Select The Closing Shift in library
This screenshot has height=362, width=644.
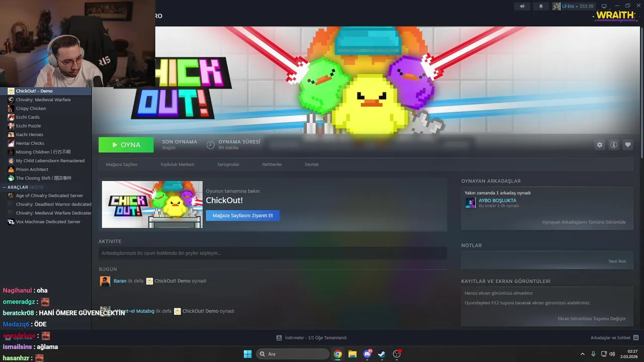point(46,178)
